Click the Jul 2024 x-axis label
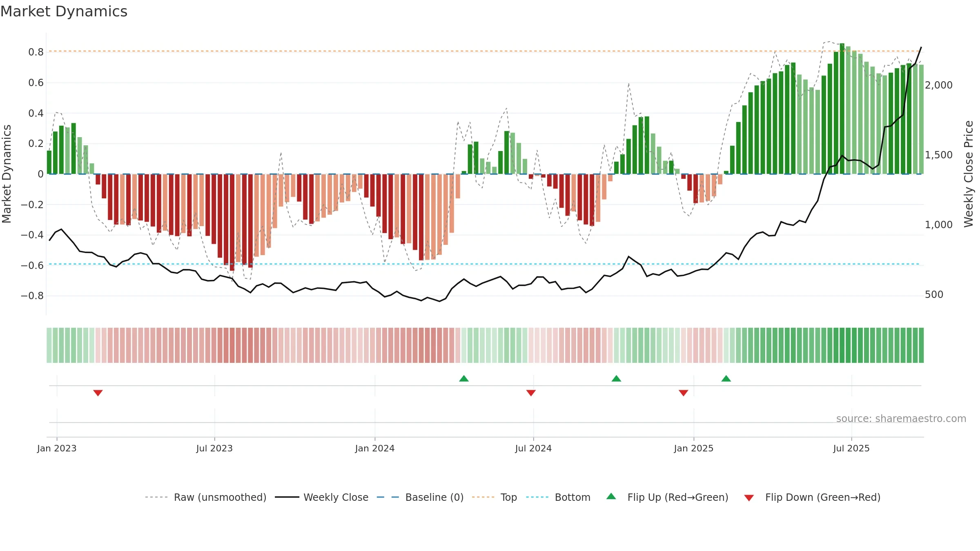 [533, 448]
